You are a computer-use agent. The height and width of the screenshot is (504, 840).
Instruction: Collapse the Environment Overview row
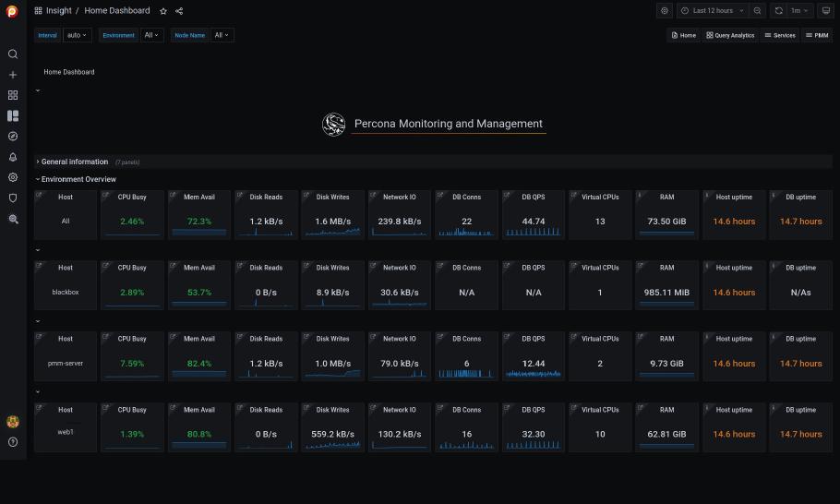[78, 179]
